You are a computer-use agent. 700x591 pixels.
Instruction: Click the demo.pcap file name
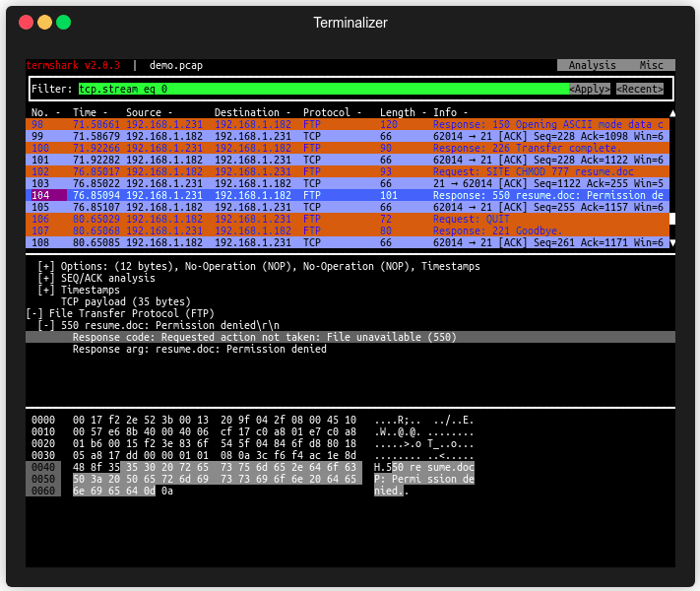point(176,65)
